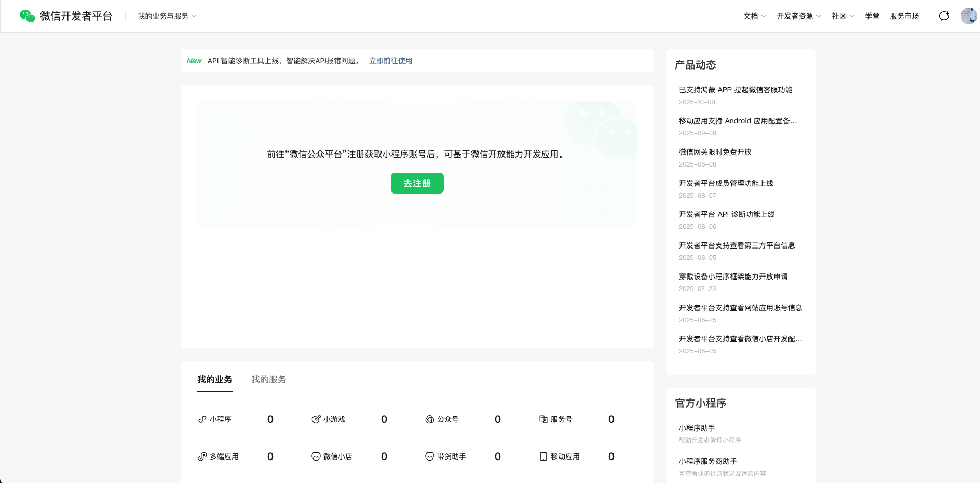
Task: Open news 开发者平台成员管理功能上线
Action: 726,183
